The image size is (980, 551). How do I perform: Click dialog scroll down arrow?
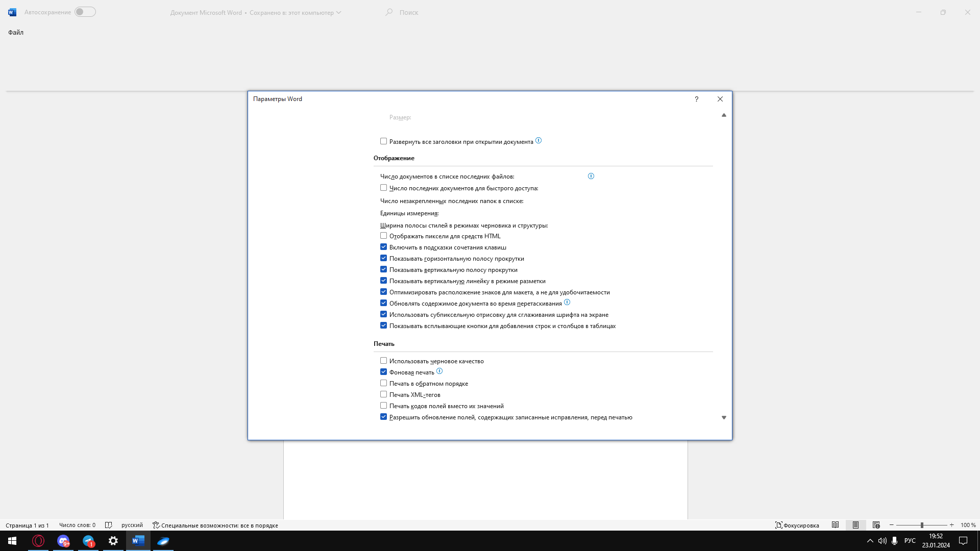coord(724,417)
